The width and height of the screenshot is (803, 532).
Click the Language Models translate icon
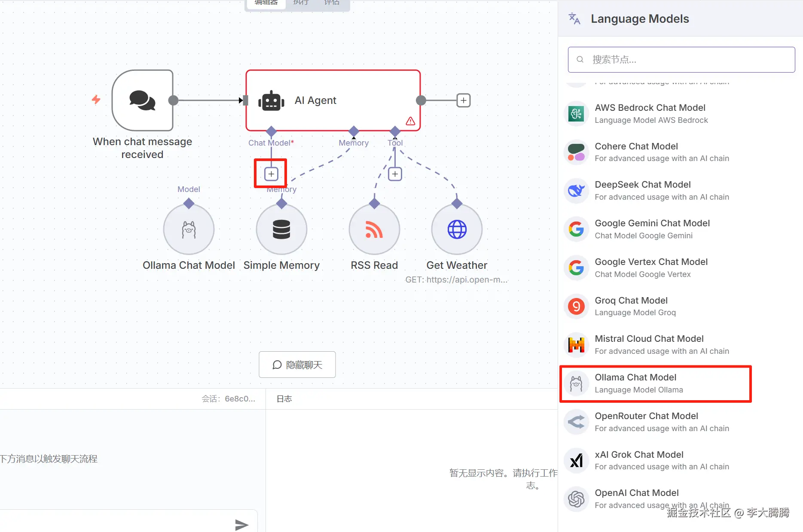point(574,19)
